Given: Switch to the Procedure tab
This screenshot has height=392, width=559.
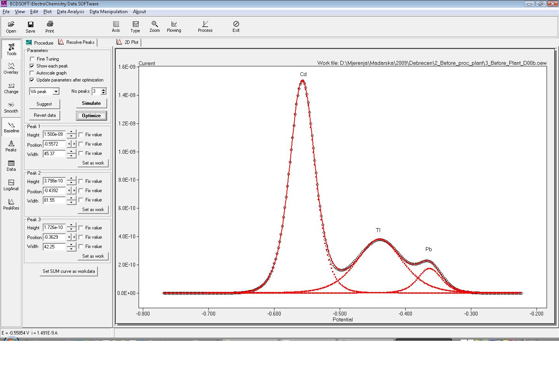Looking at the screenshot, I should click(x=40, y=43).
